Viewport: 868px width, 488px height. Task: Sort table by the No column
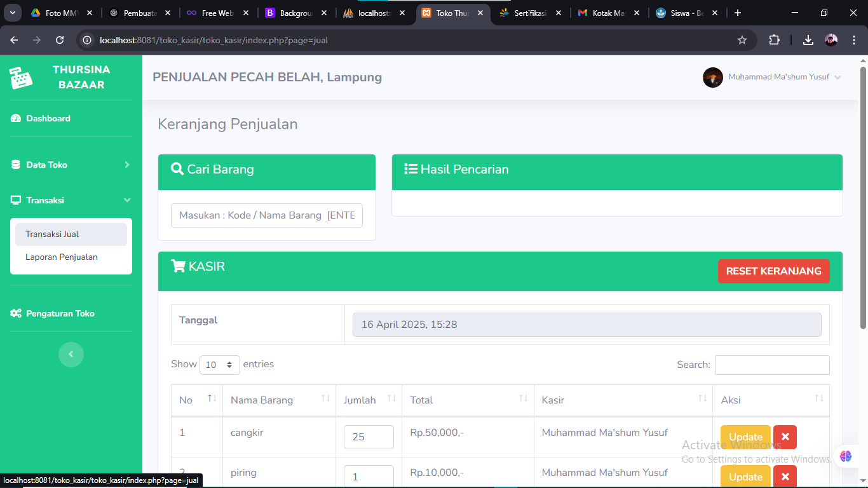tap(197, 400)
